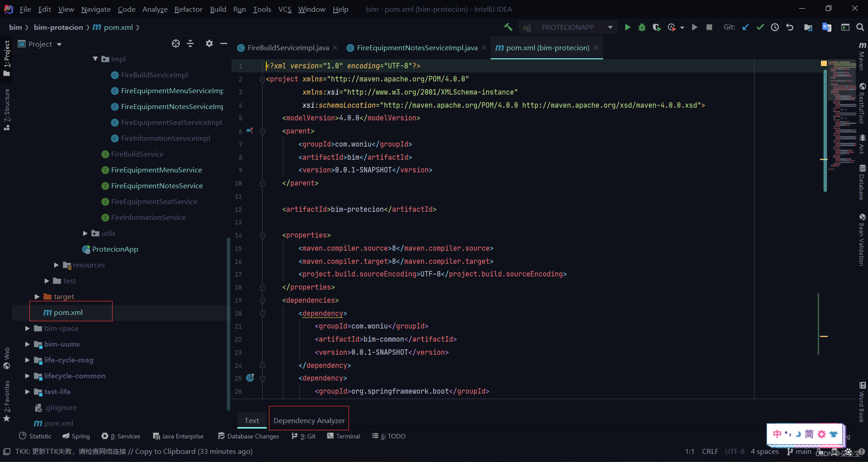
Task: Open the translate plugin icon
Action: pyautogui.click(x=827, y=27)
